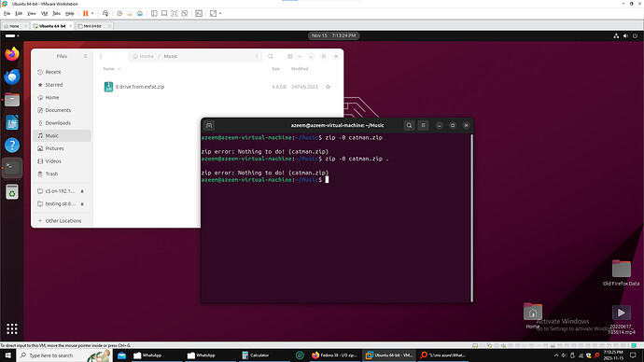644x362 pixels.
Task: Open Downloads in Files sidebar
Action: pyautogui.click(x=62, y=123)
